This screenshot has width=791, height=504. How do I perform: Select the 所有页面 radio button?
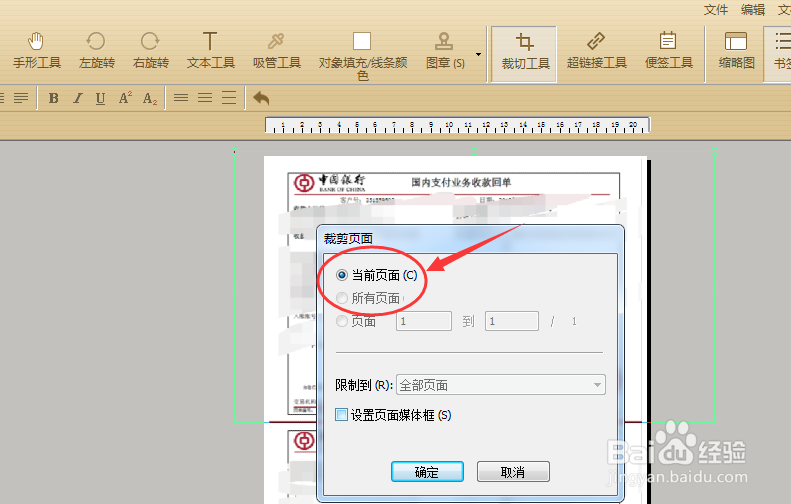coord(342,298)
